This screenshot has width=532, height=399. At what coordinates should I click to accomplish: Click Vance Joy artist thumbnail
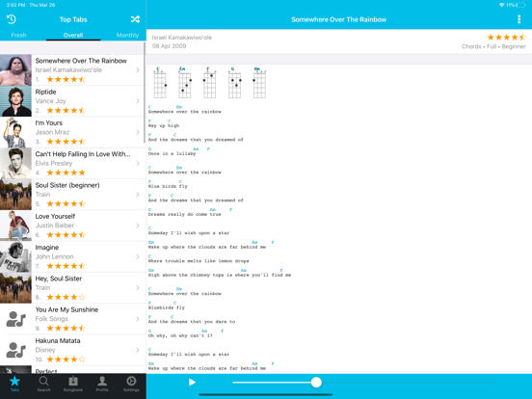[x=15, y=101]
